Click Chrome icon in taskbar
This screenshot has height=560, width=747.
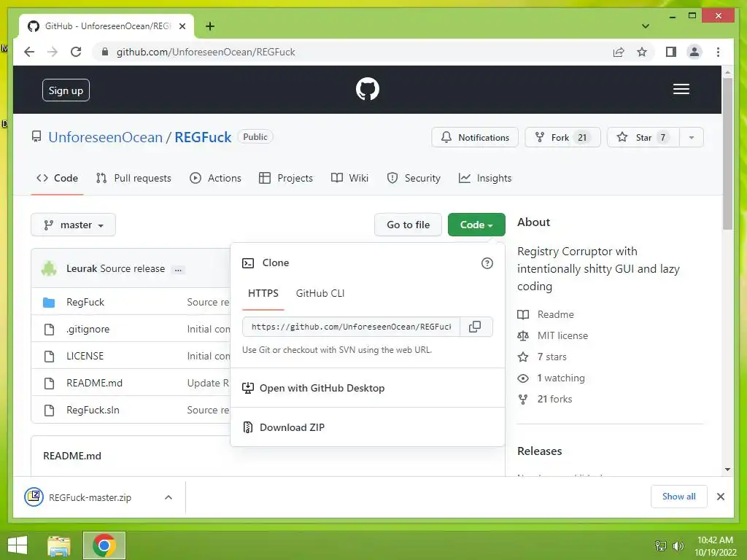pyautogui.click(x=104, y=545)
